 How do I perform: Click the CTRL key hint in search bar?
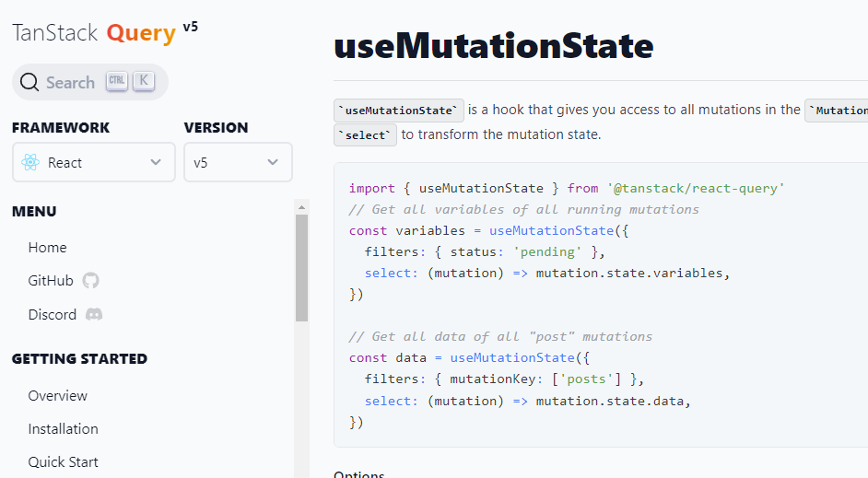[117, 81]
